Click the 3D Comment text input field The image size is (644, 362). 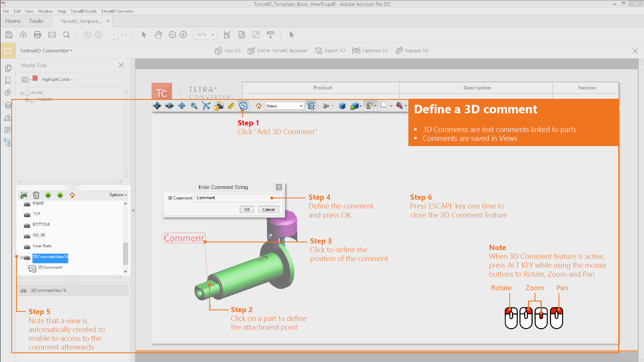click(x=236, y=198)
